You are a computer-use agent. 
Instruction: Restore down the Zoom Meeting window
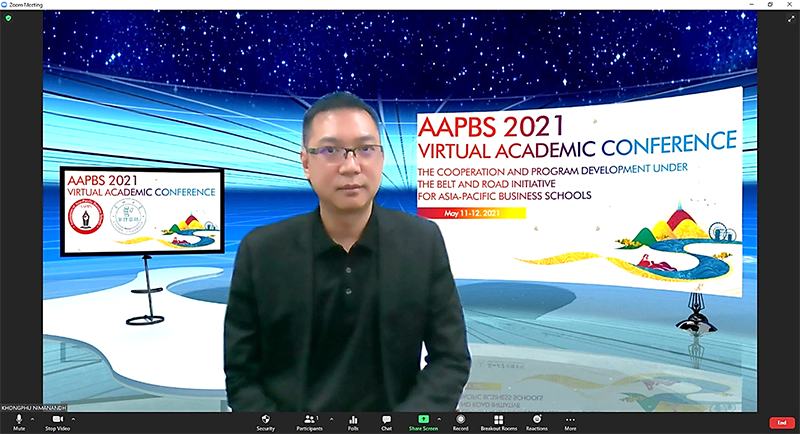coord(770,5)
